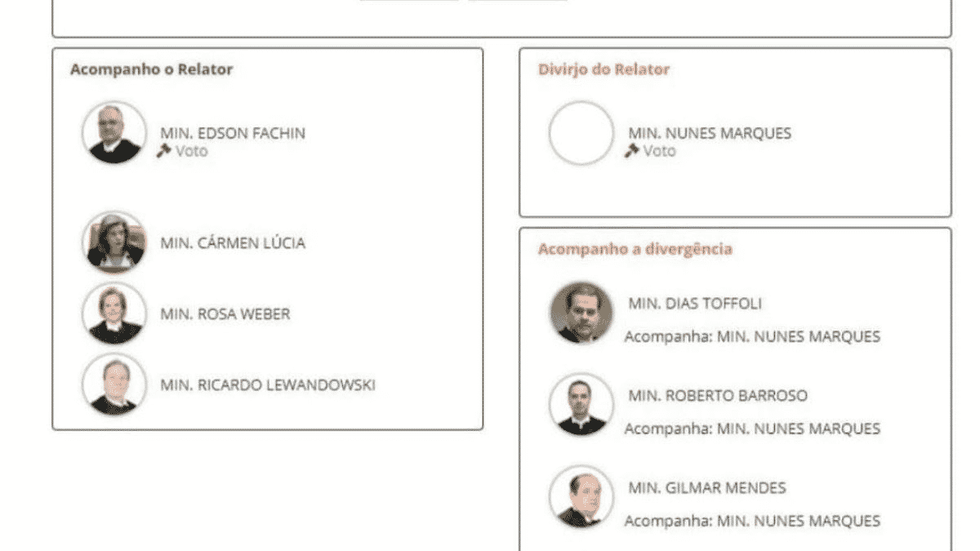This screenshot has height=551, width=980.
Task: Open Nunes Marques's Voto link
Action: point(659,151)
